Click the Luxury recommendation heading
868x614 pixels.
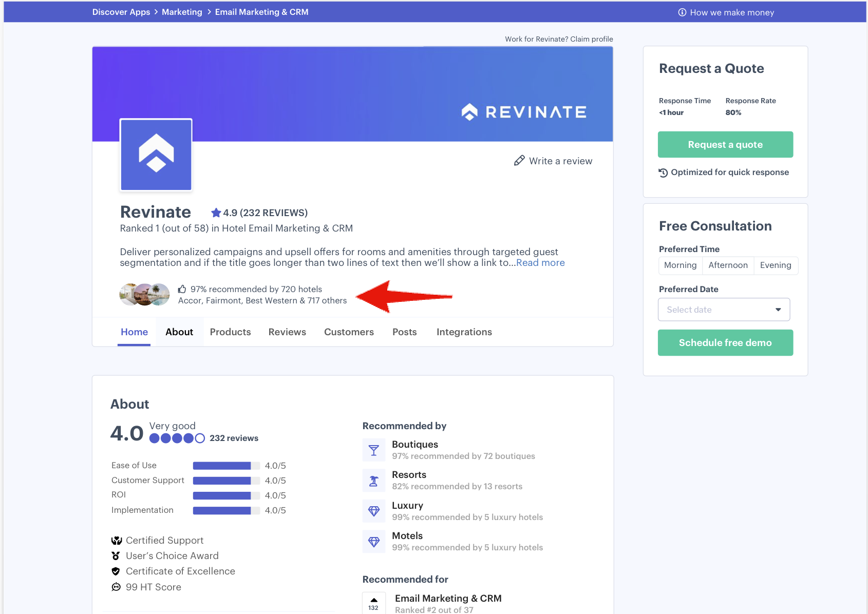[x=407, y=505]
